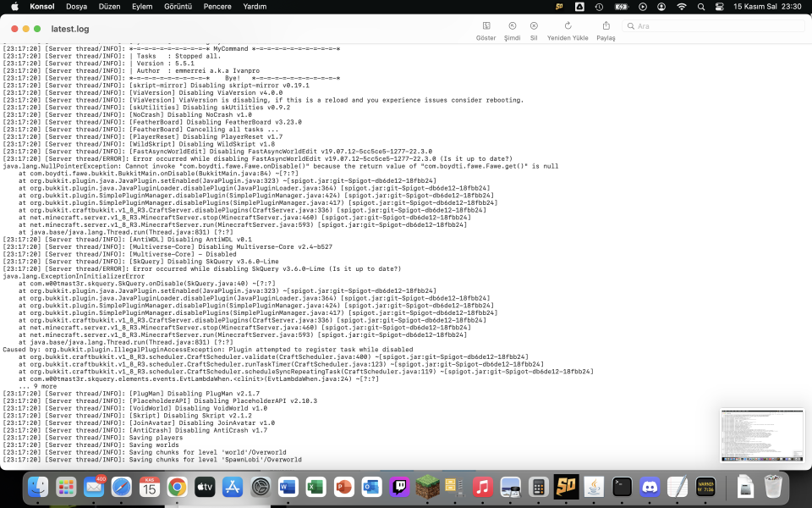Open the screenshot preview thumbnail
The height and width of the screenshot is (508, 812).
(762, 435)
